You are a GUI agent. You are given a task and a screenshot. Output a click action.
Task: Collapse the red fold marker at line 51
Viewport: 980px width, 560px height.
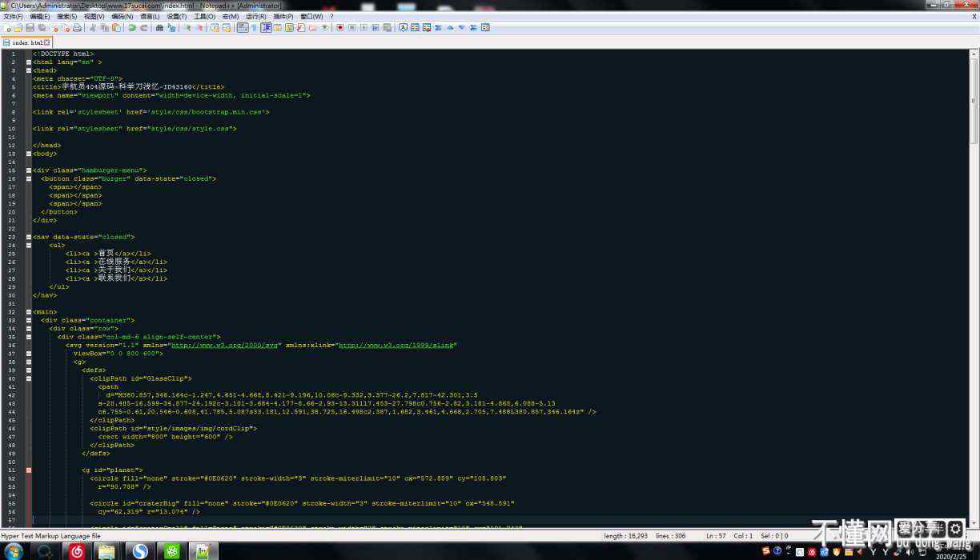29,470
